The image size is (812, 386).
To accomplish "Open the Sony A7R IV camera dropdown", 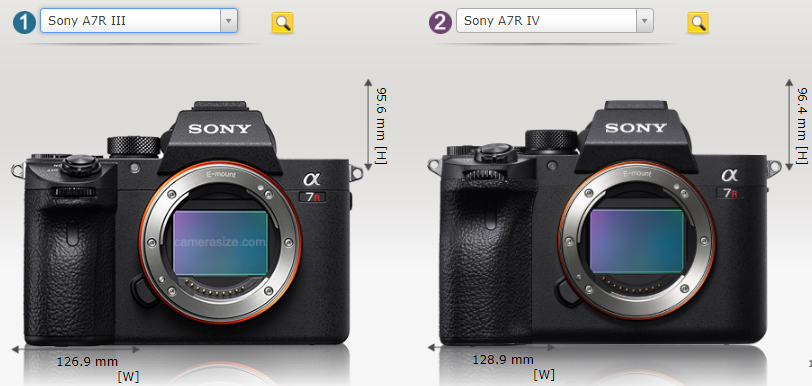I will pyautogui.click(x=555, y=21).
